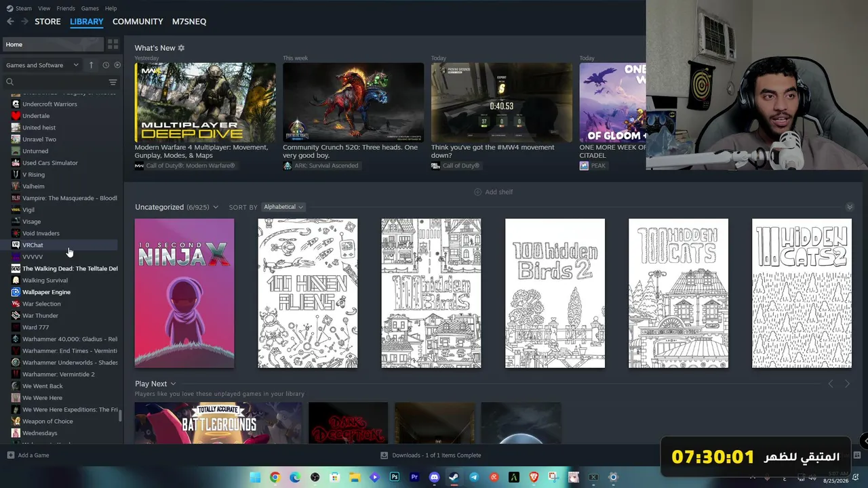
Task: Open the View menu
Action: coord(44,8)
